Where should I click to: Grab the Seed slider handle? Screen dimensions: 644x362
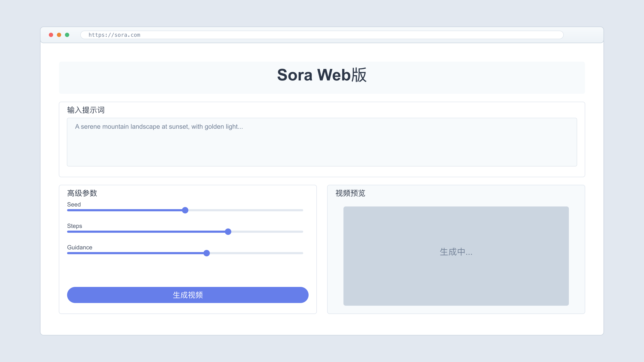click(185, 210)
